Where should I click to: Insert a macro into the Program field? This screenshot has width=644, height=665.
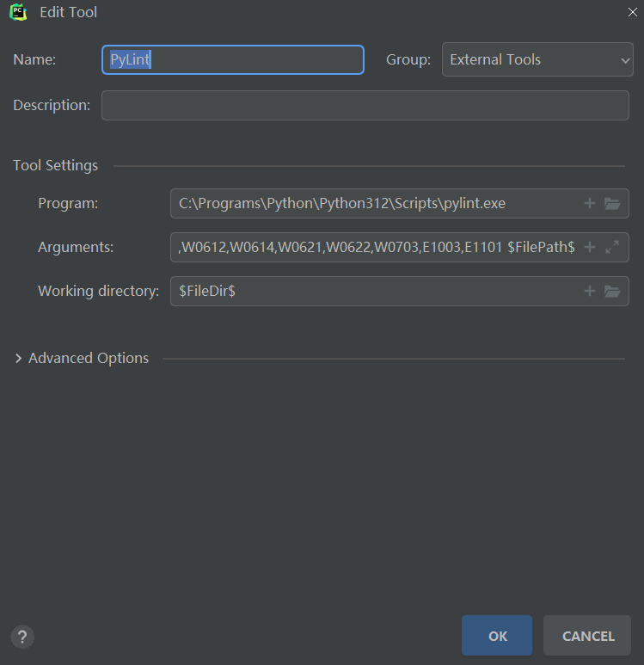point(590,204)
